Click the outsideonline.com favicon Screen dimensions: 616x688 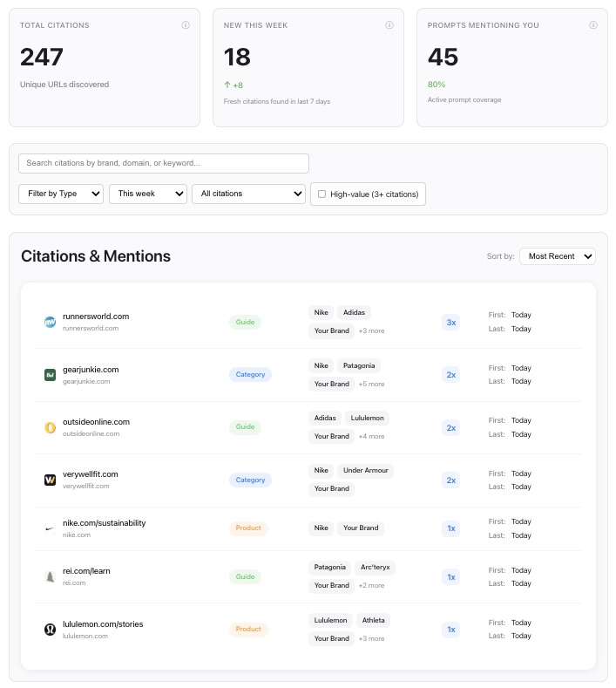point(50,427)
